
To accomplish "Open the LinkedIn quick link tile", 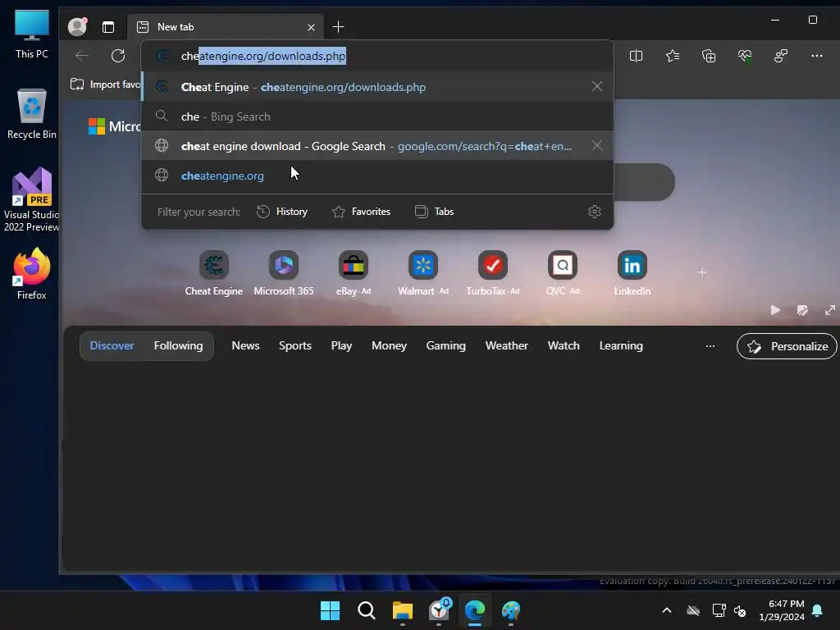I will 632,273.
